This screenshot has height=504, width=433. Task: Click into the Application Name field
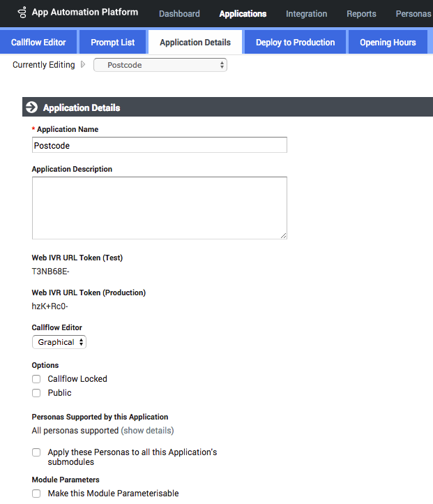point(160,145)
